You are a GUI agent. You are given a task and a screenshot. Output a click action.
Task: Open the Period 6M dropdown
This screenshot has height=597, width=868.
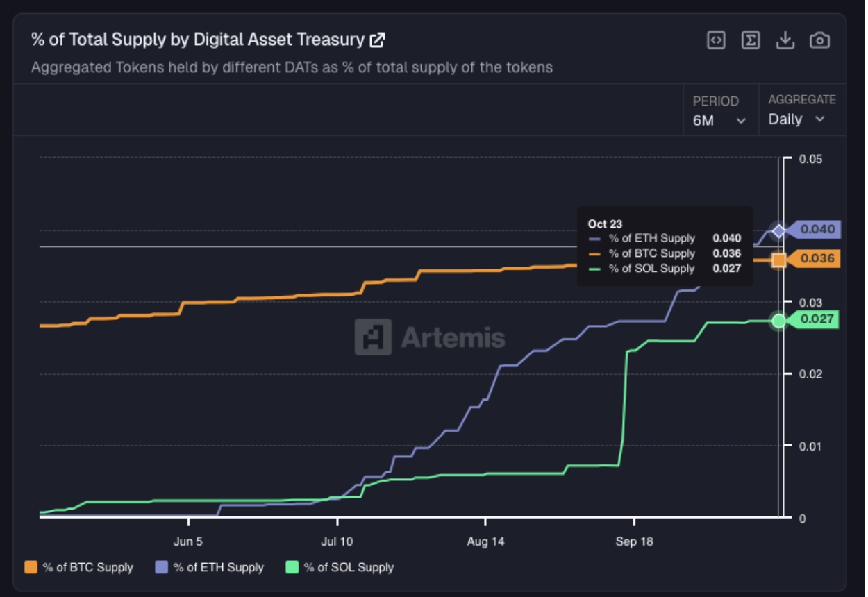click(x=719, y=120)
